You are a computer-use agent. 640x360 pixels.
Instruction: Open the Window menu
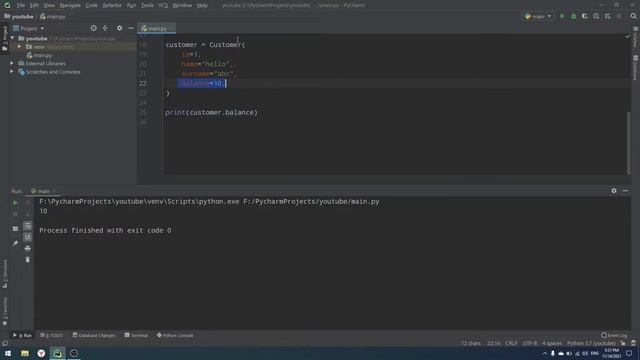(x=182, y=5)
